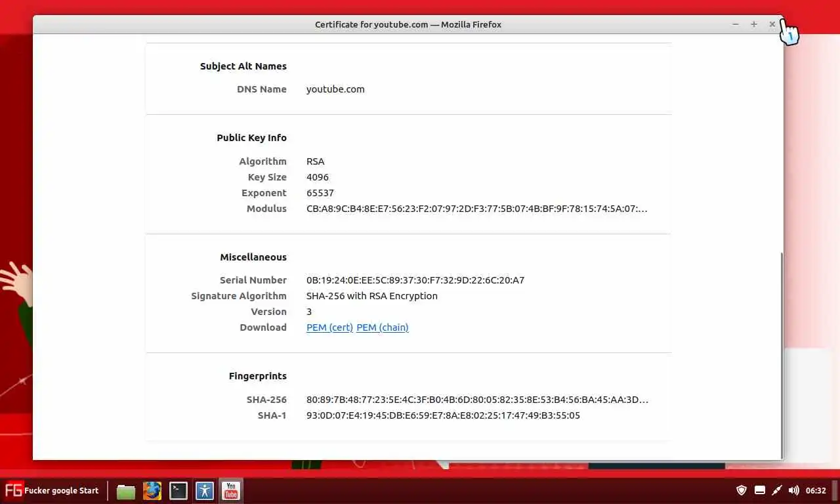
Task: Open the Start menu button in taskbar
Action: click(52, 490)
